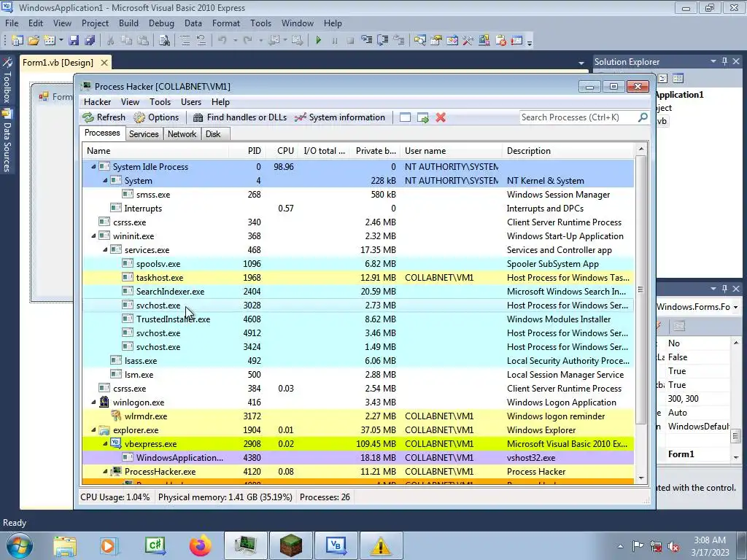
Task: Click the Error List icon in Visual Basic toolbar
Action: click(x=500, y=41)
